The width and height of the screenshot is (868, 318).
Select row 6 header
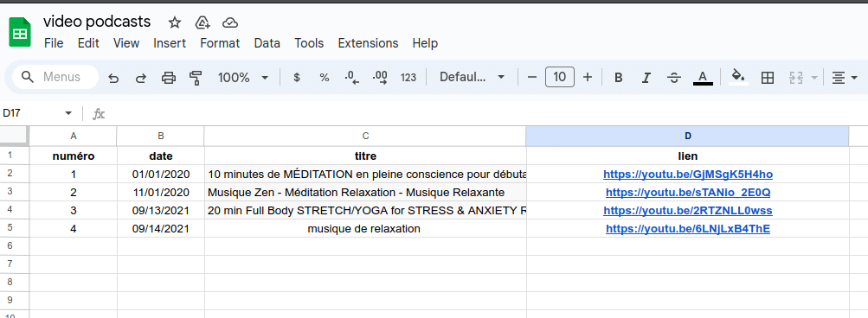15,246
